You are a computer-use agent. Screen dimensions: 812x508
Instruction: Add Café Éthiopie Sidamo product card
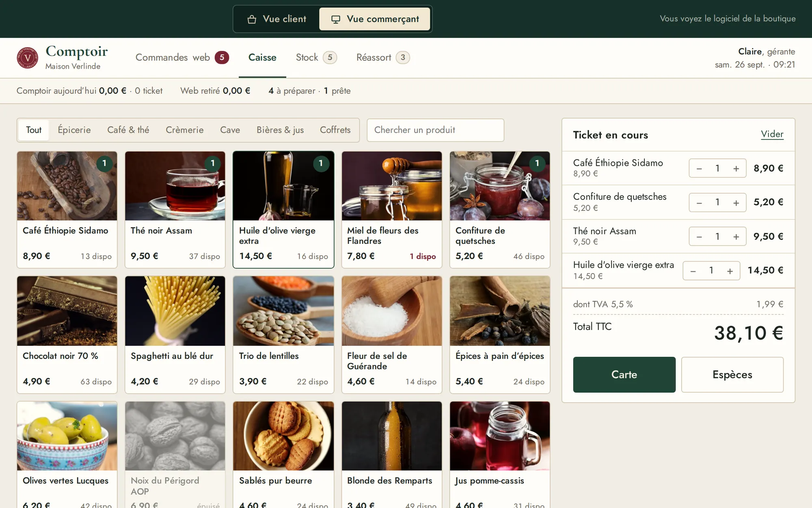[67, 210]
